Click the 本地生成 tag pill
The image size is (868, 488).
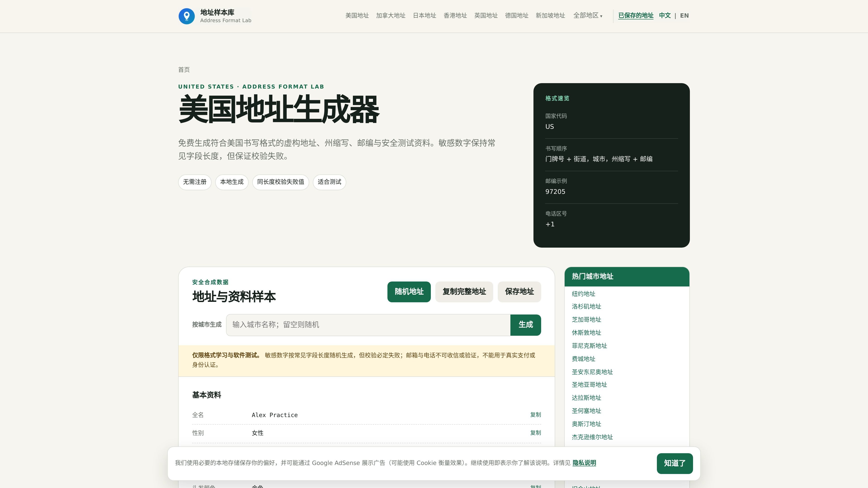pos(231,182)
